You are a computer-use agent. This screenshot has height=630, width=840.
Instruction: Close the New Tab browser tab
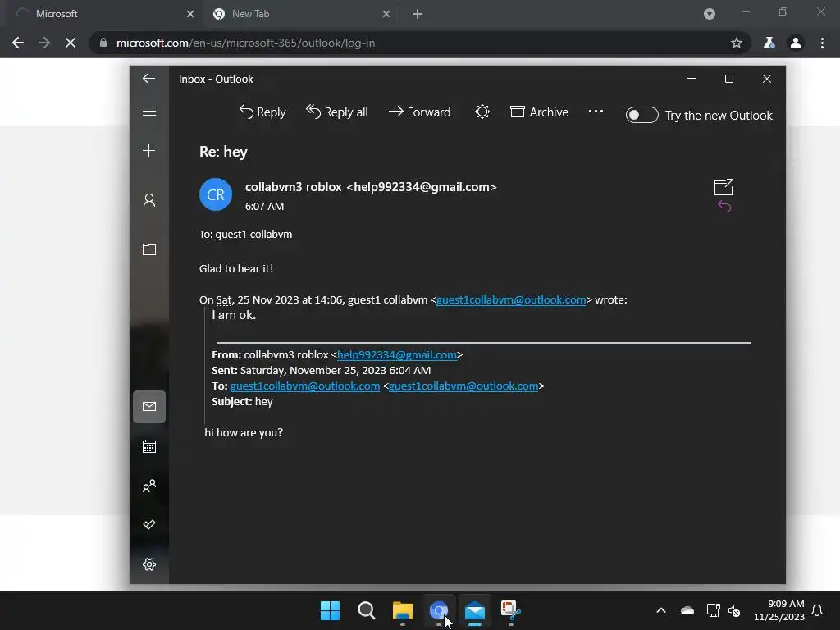click(386, 14)
